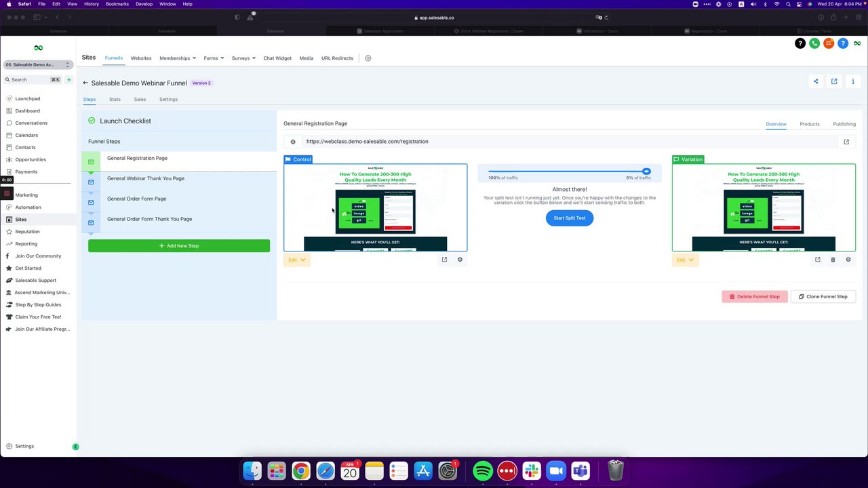Preview the Variation page in new tab
The height and width of the screenshot is (488, 868).
[817, 260]
